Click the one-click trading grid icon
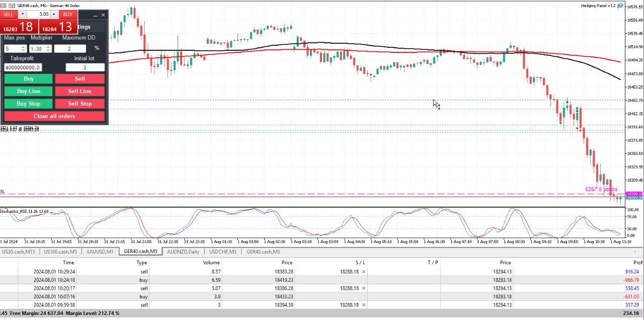Viewport: 644px width, 320px height. pos(4,6)
